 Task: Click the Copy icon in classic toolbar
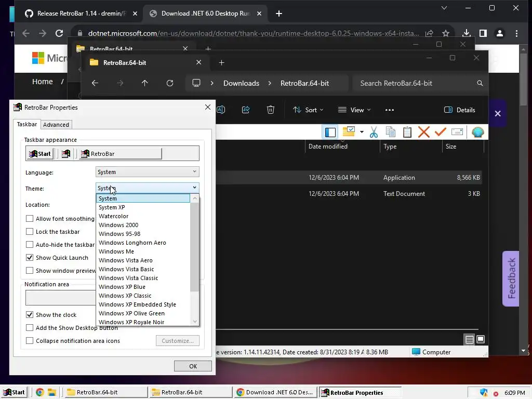(x=391, y=132)
